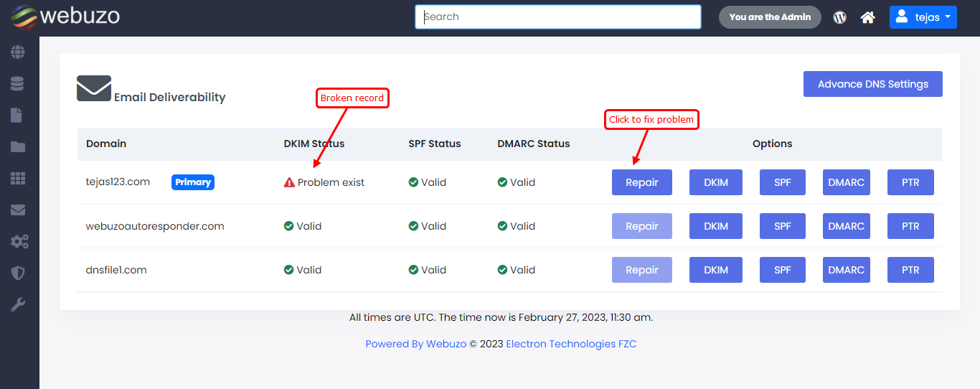The width and height of the screenshot is (980, 389).
Task: Click the apps grid icon in sidebar
Action: coord(17,179)
